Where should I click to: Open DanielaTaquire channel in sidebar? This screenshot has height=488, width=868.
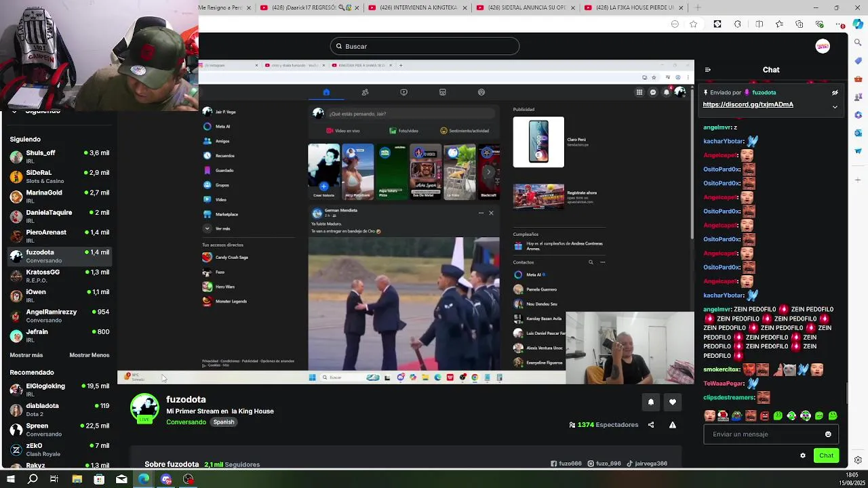coord(60,216)
